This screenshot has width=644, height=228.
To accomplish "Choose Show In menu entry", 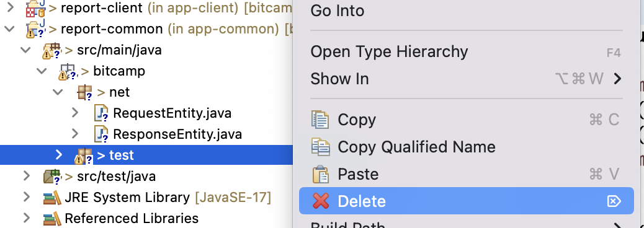I will coord(466,79).
